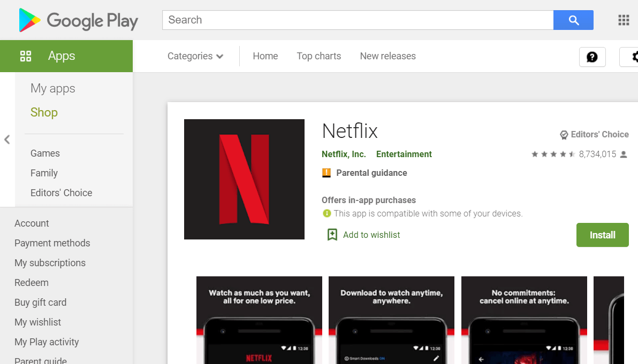Collapse the sidebar with the left chevron
Image resolution: width=638 pixels, height=364 pixels.
(7, 139)
